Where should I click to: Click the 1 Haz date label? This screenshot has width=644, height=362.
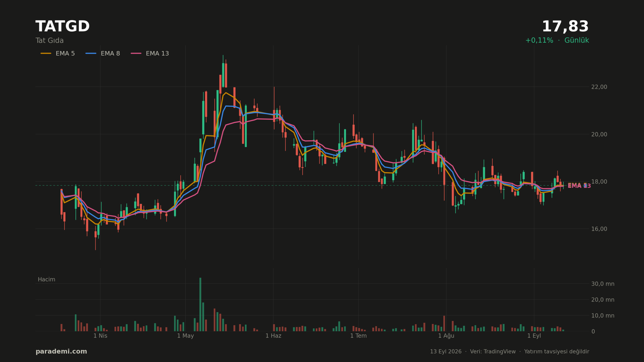pyautogui.click(x=273, y=336)
